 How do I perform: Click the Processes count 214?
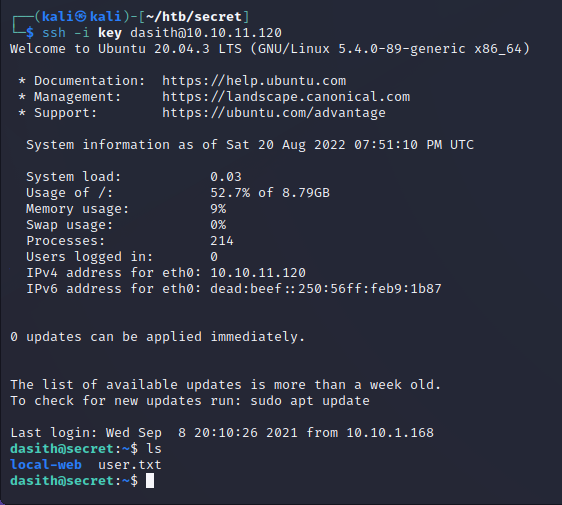pyautogui.click(x=222, y=241)
